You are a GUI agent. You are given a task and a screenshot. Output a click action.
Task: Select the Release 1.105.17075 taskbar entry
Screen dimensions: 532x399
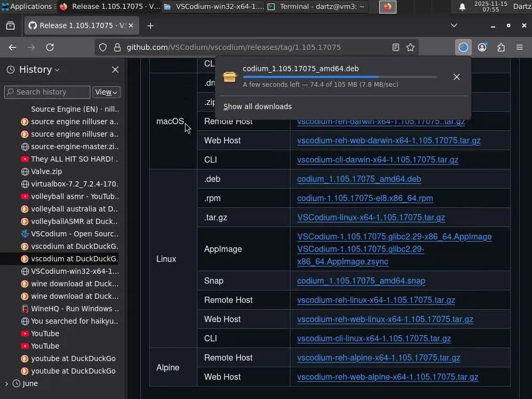pyautogui.click(x=110, y=6)
